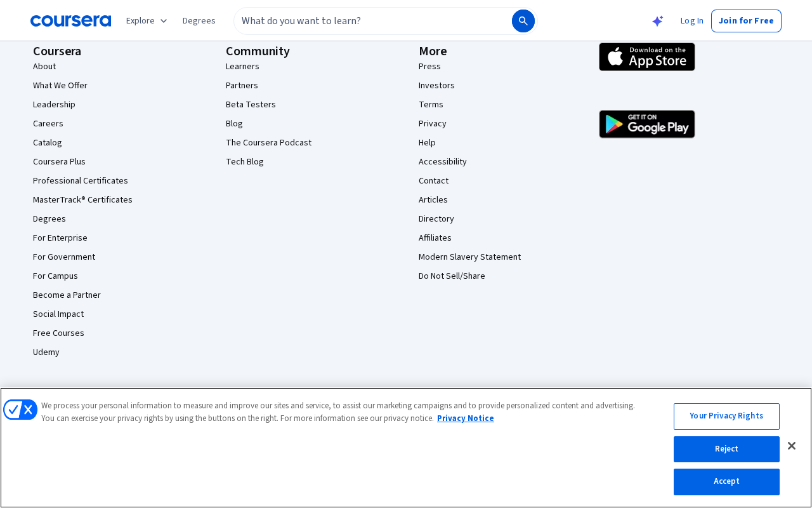Accept cookies with the Accept button
The height and width of the screenshot is (508, 812).
click(x=726, y=482)
